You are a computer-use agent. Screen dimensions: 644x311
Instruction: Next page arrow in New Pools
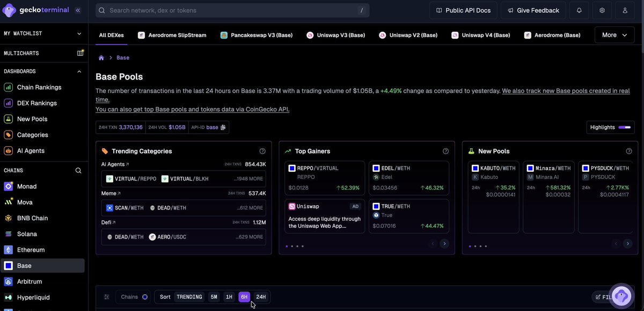click(x=627, y=243)
